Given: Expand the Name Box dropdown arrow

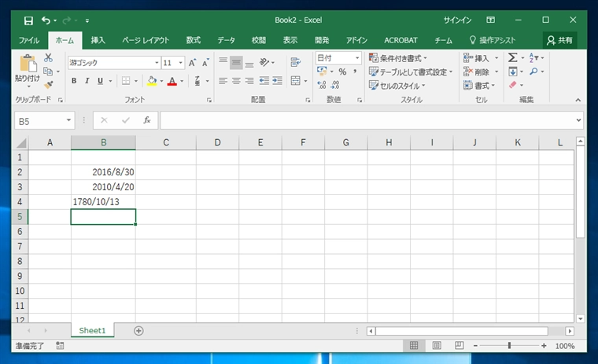Looking at the screenshot, I should point(68,120).
